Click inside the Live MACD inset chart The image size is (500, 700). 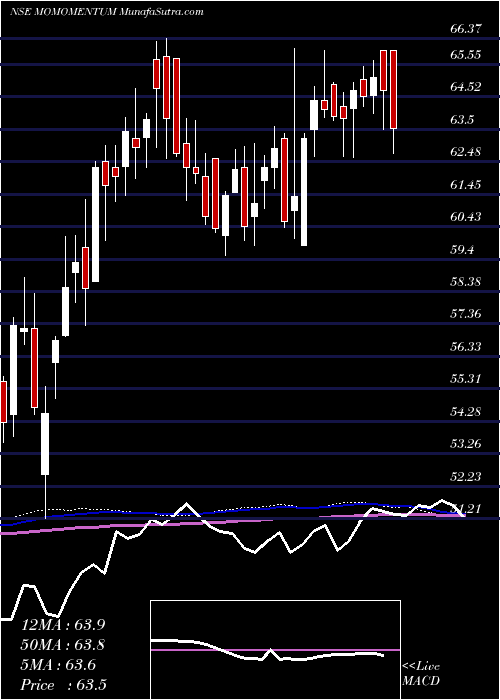pos(275,650)
